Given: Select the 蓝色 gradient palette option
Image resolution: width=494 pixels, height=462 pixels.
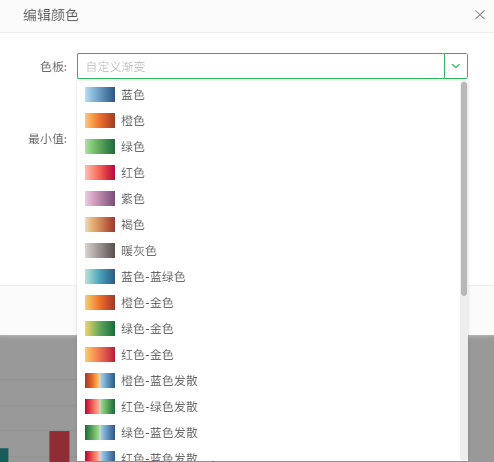Looking at the screenshot, I should click(269, 95).
